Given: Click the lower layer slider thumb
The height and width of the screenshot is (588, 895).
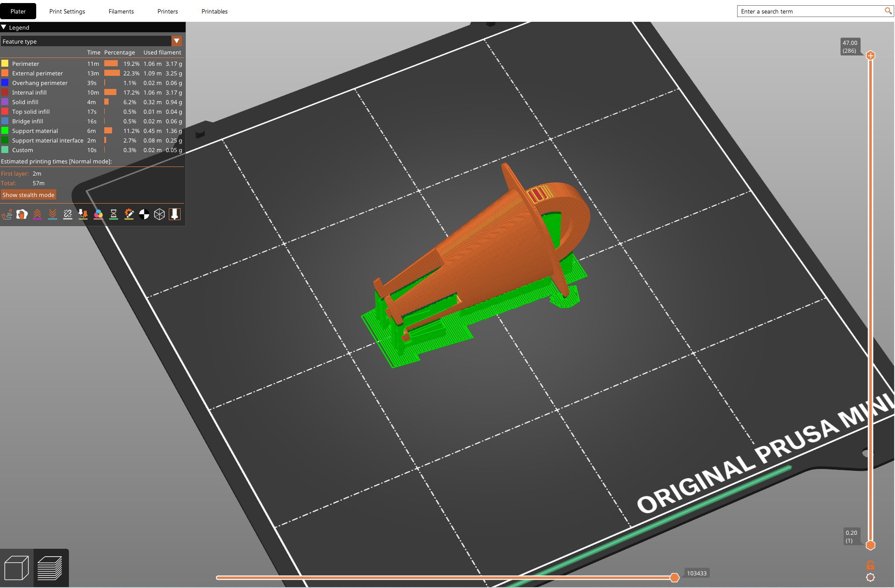Looking at the screenshot, I should (870, 545).
